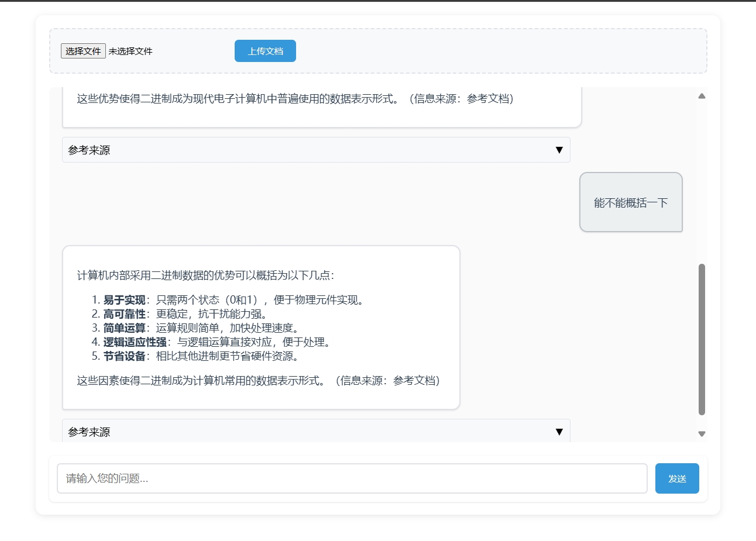756x541 pixels.
Task: Click the list item 易于实现
Action: click(234, 300)
